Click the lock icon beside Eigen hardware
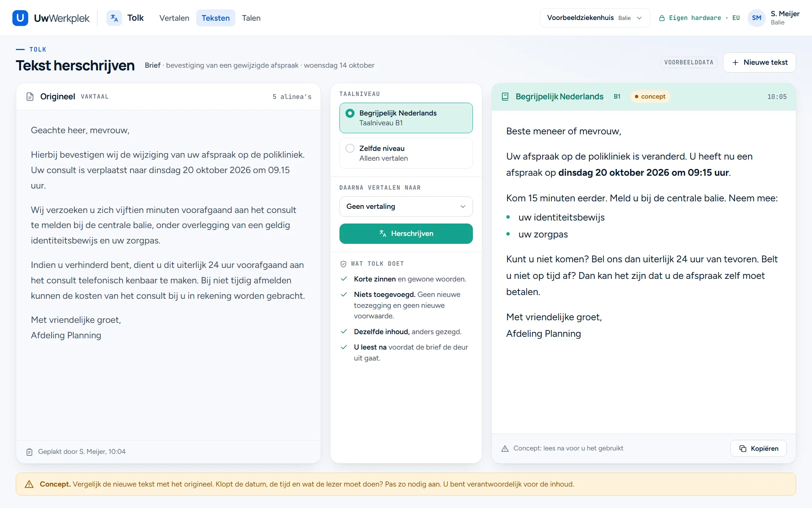 (x=662, y=18)
